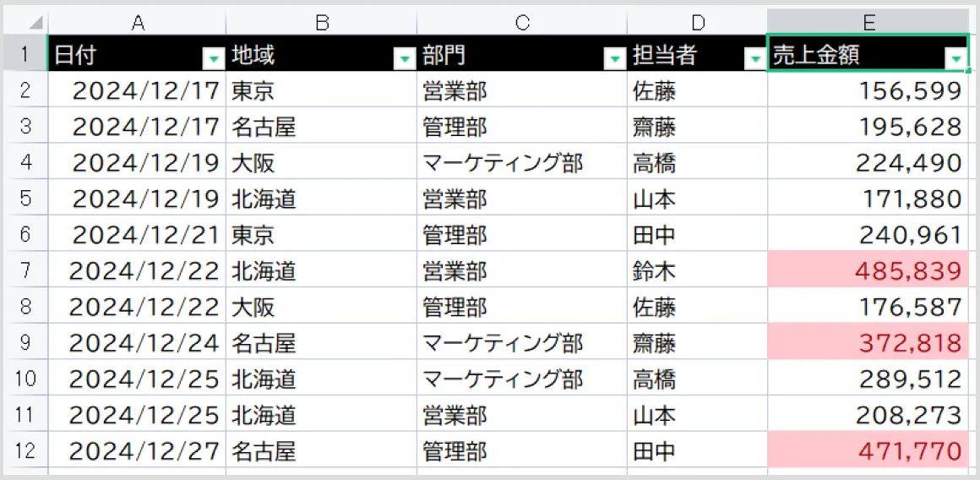Viewport: 980px width, 480px height.
Task: Open the 担当者 column filter dropdown
Action: (x=755, y=59)
